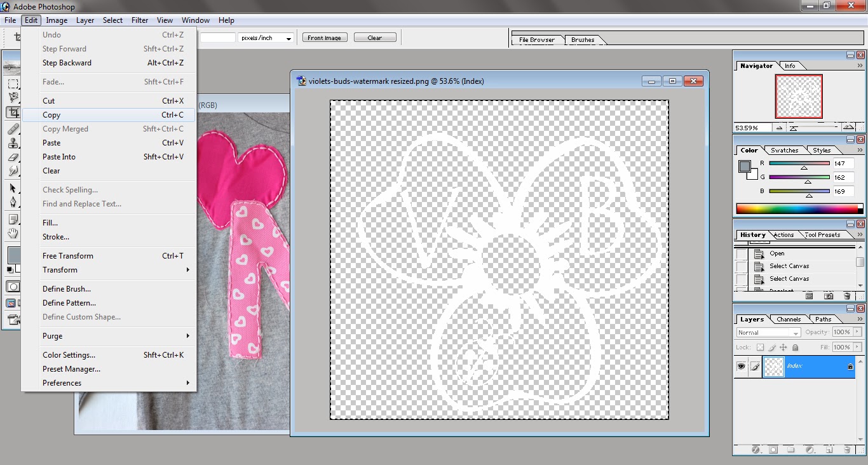Select the Lasso tool
868x465 pixels.
[x=12, y=98]
